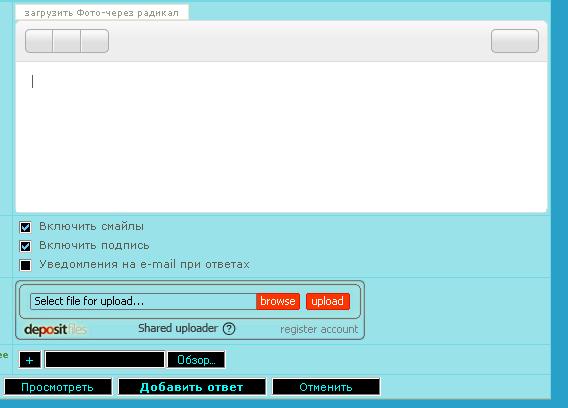Image resolution: width=568 pixels, height=408 pixels.
Task: Click the Select file for upload field
Action: [143, 301]
